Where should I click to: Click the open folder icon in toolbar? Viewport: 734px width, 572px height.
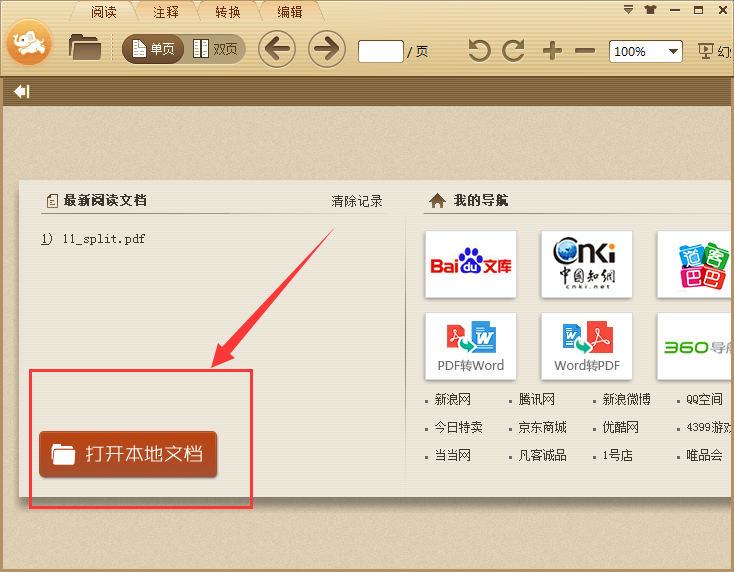(x=85, y=47)
